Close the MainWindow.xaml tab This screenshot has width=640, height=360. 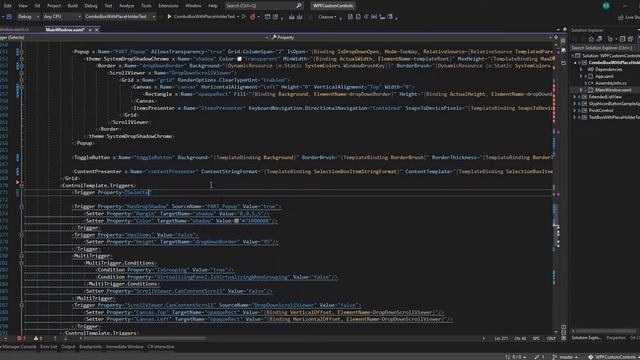97,30
